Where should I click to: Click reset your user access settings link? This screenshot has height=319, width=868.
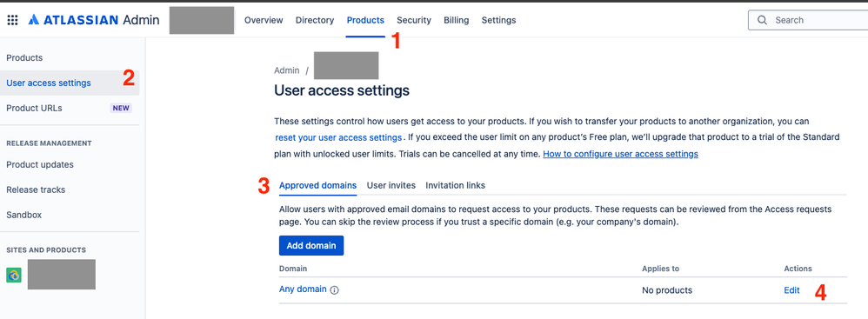[338, 137]
